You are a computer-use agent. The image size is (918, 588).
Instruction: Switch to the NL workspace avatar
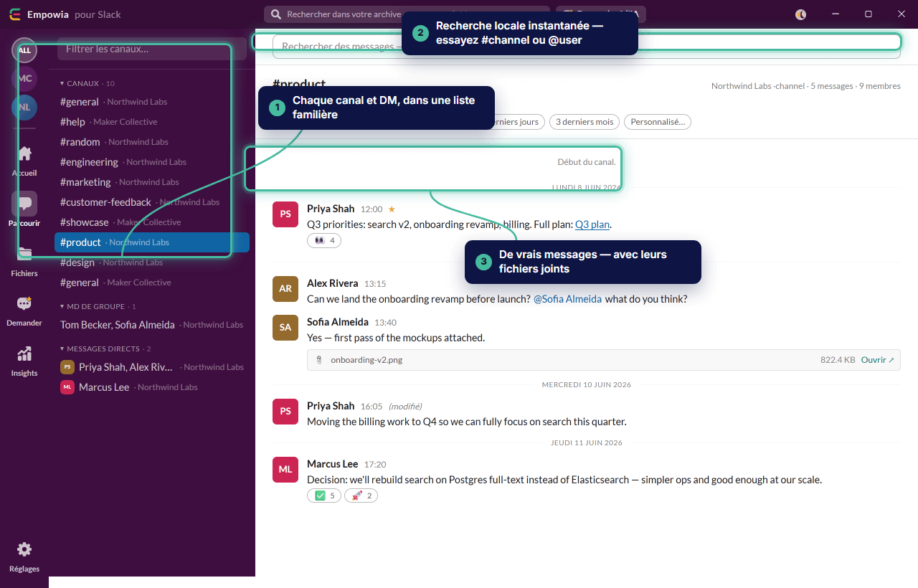click(x=24, y=107)
